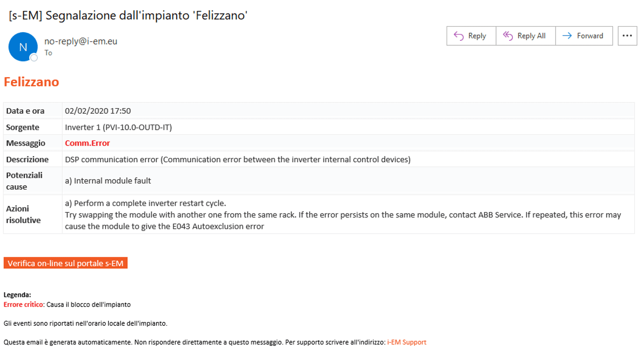The width and height of the screenshot is (644, 350).
Task: Click the Forward arrow icon
Action: pos(567,36)
